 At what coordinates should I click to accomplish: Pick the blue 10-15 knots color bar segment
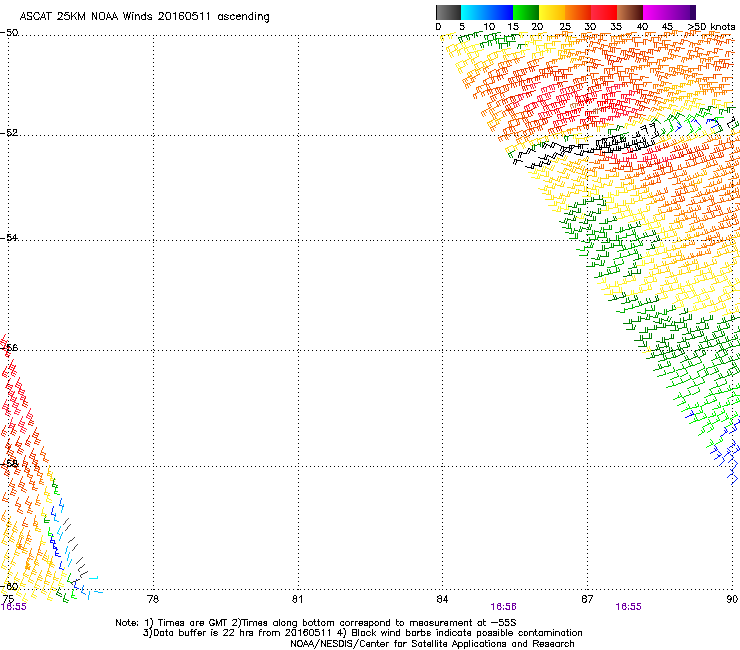point(500,12)
